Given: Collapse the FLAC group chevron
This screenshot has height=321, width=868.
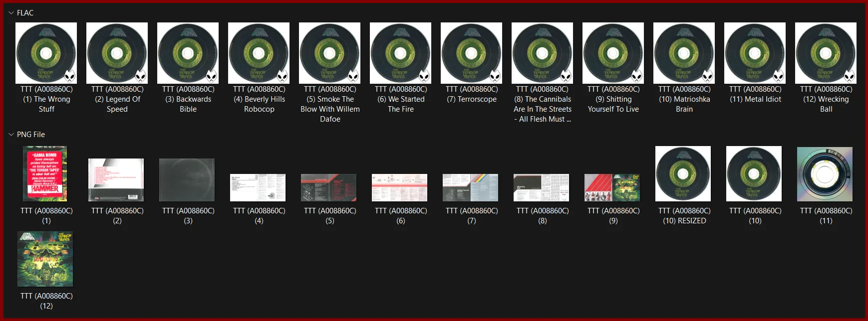Looking at the screenshot, I should pos(11,13).
